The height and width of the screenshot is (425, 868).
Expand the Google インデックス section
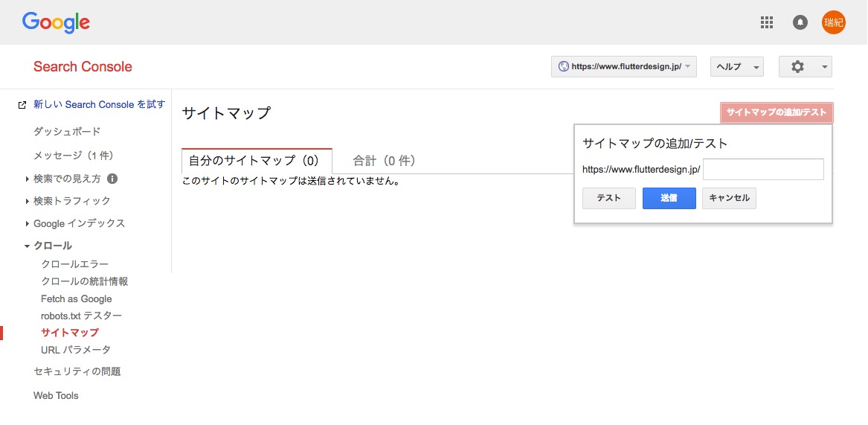(27, 224)
